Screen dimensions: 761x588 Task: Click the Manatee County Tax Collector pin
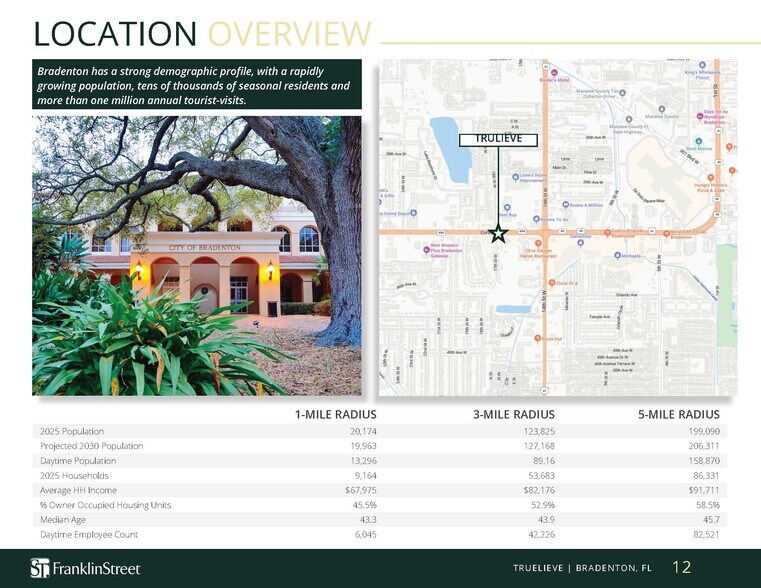623,93
